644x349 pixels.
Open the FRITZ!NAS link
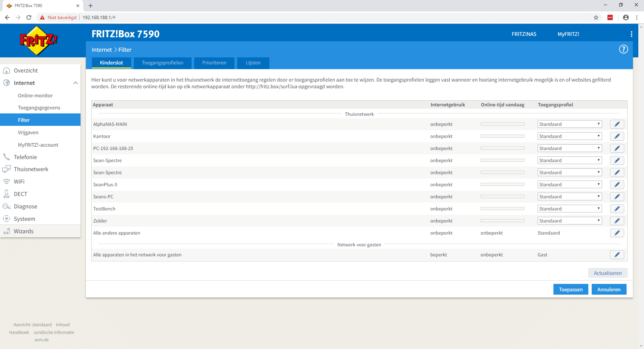pyautogui.click(x=524, y=34)
